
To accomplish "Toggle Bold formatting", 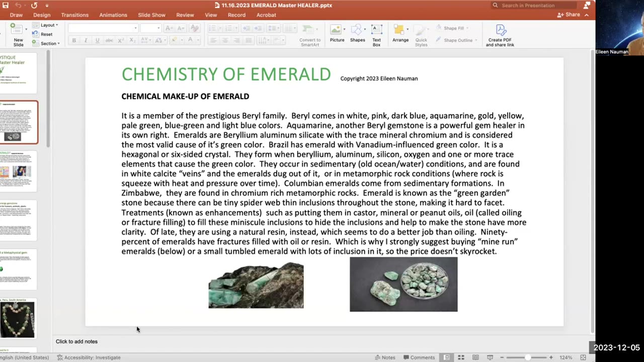I will coord(74,40).
